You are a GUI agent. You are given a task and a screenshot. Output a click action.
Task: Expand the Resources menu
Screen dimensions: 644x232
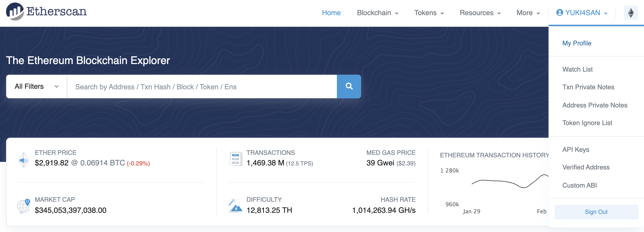point(480,13)
